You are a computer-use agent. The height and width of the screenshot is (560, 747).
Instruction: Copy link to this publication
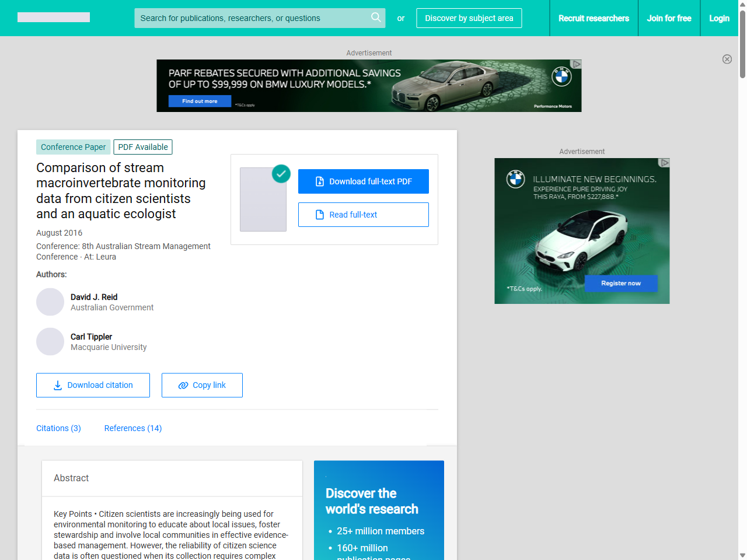click(x=202, y=385)
